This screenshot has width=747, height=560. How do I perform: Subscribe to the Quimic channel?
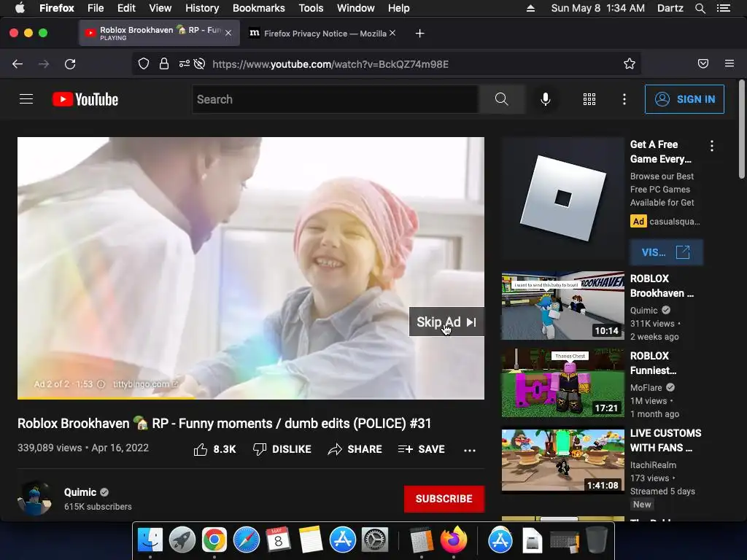[444, 499]
